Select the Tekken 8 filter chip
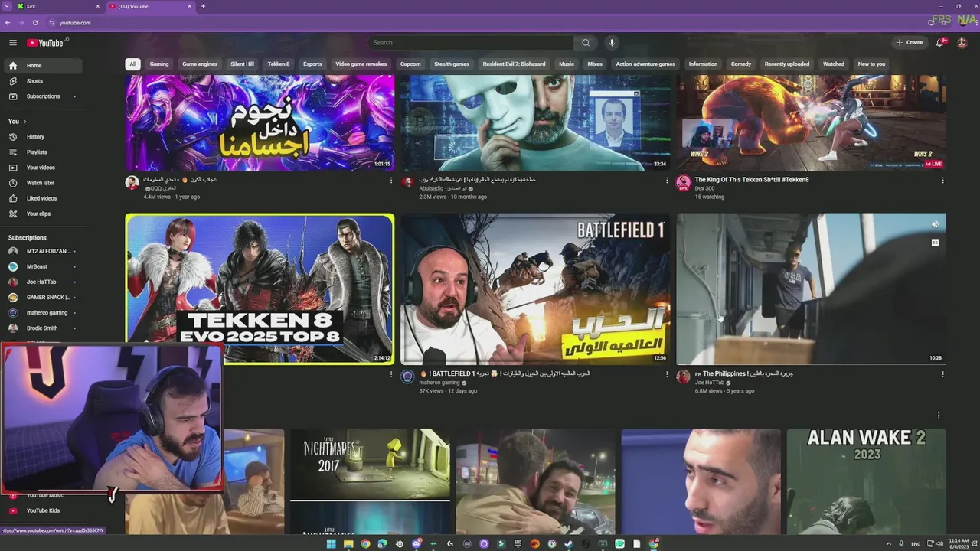The width and height of the screenshot is (980, 551). (x=279, y=64)
